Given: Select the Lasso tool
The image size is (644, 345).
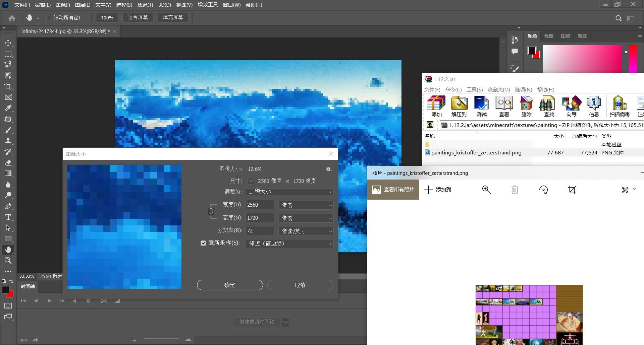Looking at the screenshot, I should 8,65.
